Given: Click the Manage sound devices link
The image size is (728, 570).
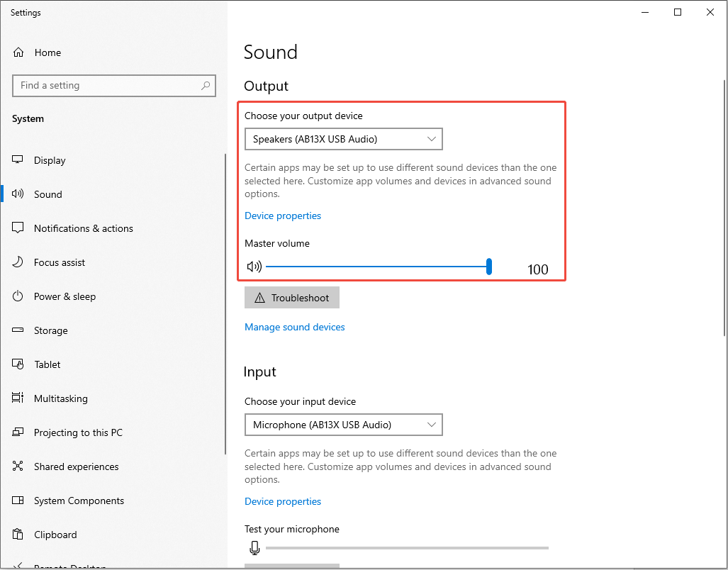Looking at the screenshot, I should coord(294,327).
